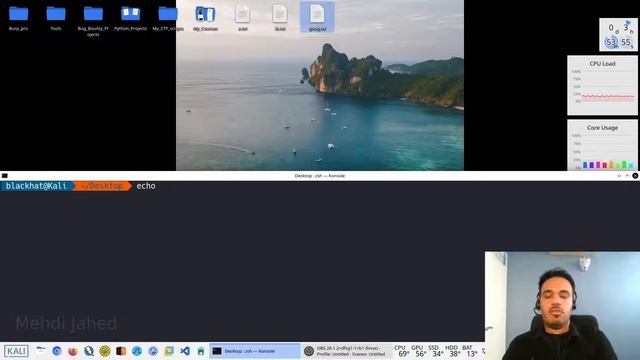Maximize the Konsole window

pyautogui.click(x=627, y=176)
